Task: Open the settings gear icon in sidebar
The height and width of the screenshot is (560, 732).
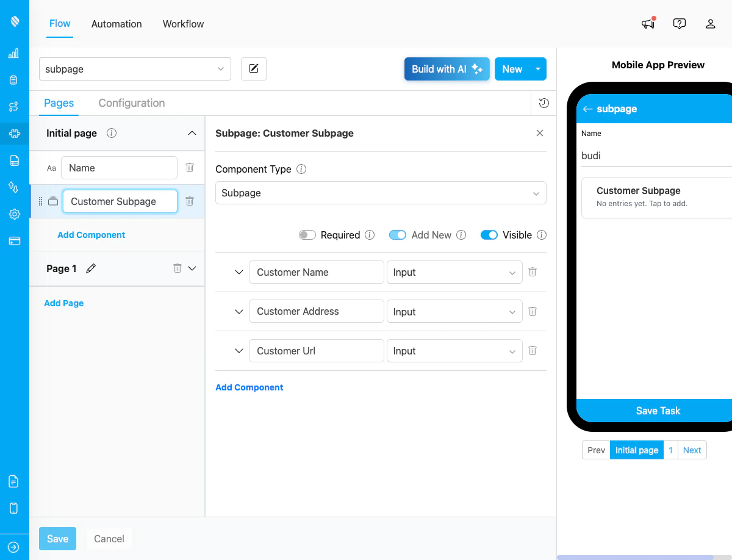Action: [x=14, y=214]
